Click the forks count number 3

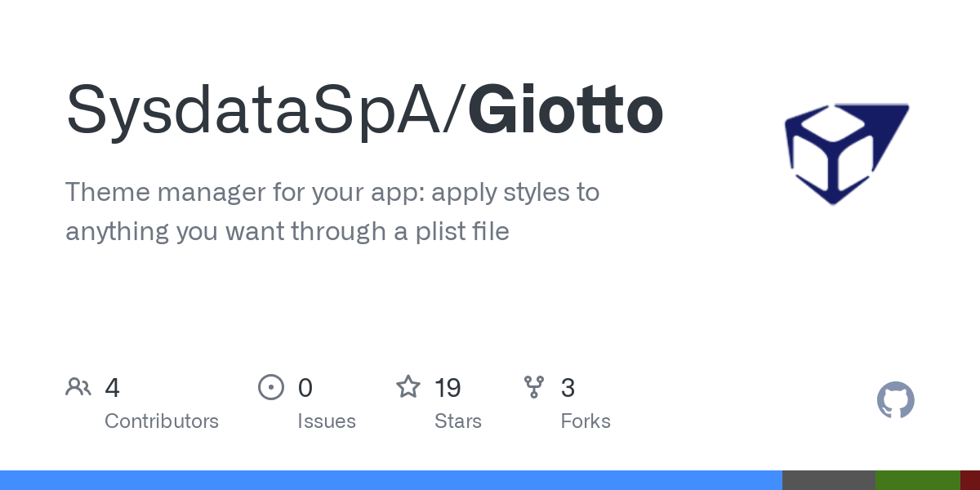[x=568, y=388]
